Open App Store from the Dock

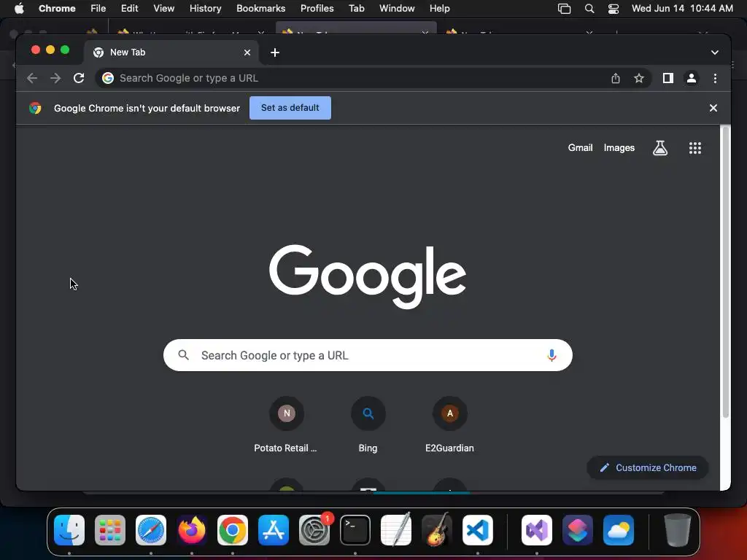click(x=274, y=530)
